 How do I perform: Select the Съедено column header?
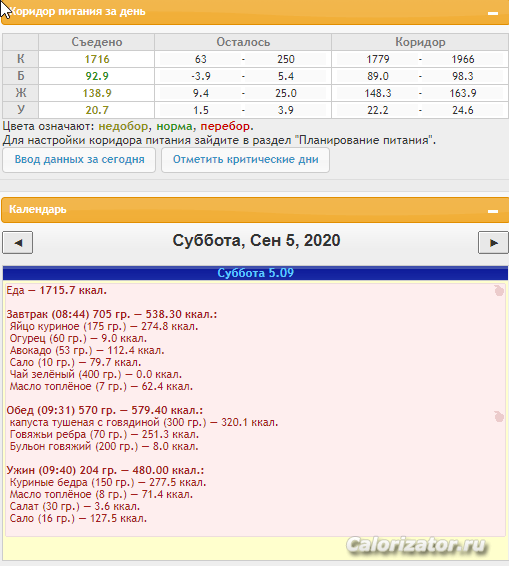97,42
